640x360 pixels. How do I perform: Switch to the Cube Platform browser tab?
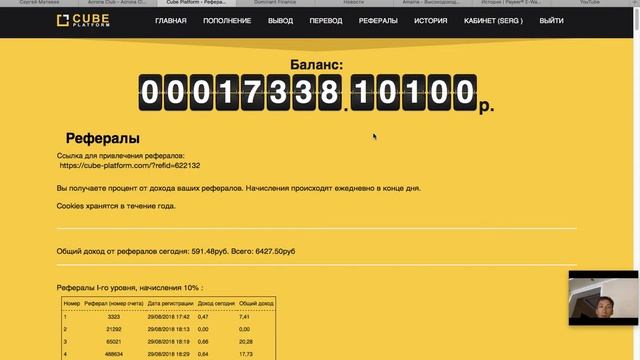196,2
